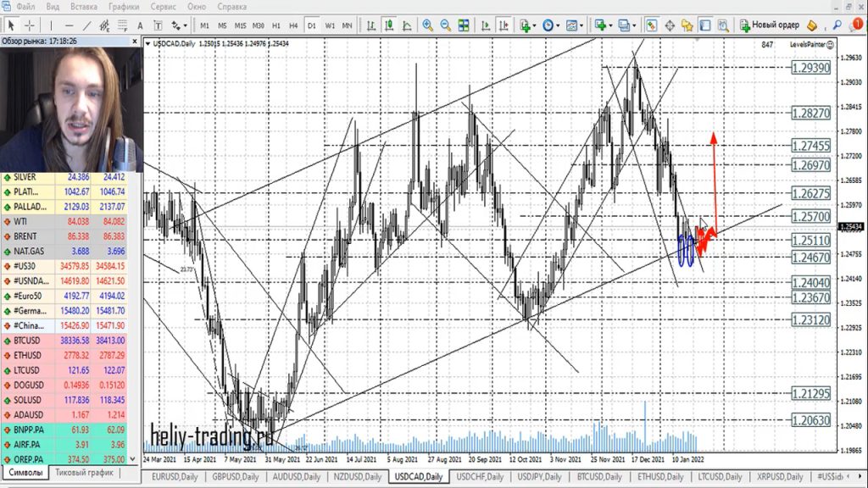The width and height of the screenshot is (868, 488).
Task: Pick the Trendline drawing tool
Action: (86, 25)
